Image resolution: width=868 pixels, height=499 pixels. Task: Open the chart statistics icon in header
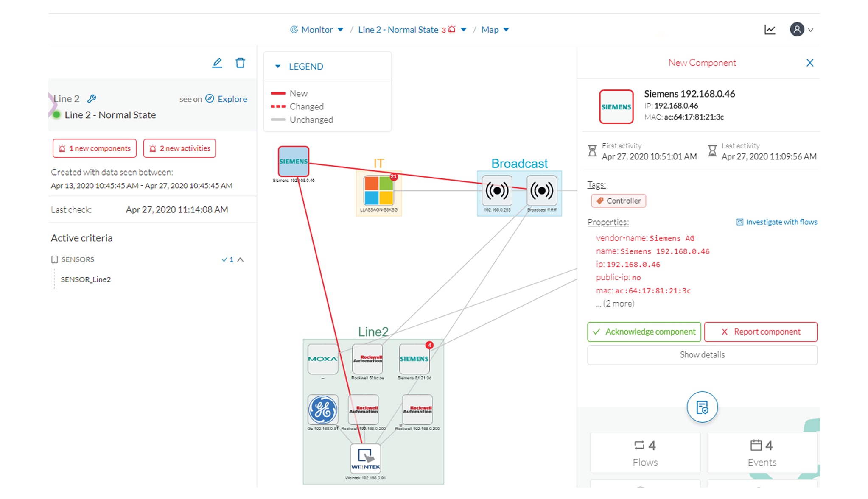770,30
